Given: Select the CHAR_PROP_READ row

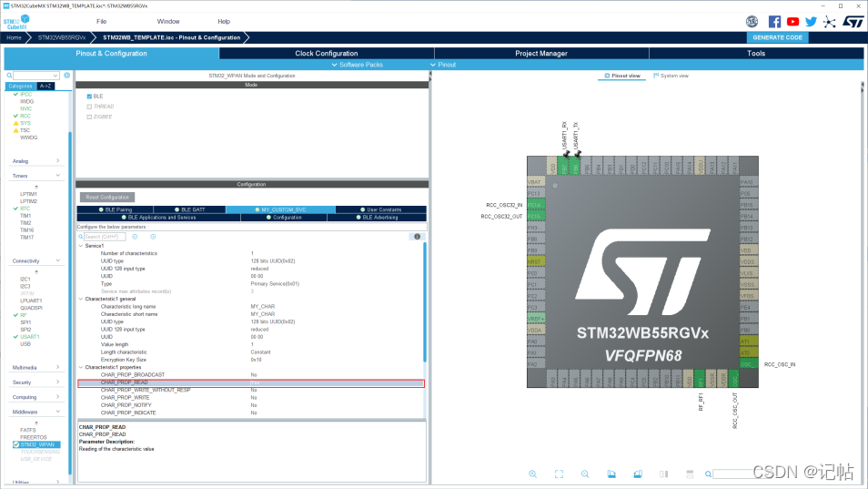Looking at the screenshot, I should (x=251, y=382).
